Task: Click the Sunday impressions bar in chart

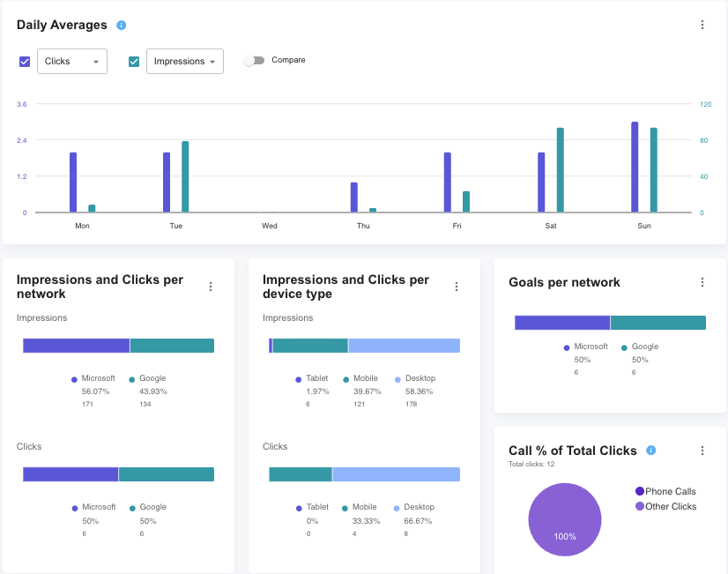Action: (653, 170)
